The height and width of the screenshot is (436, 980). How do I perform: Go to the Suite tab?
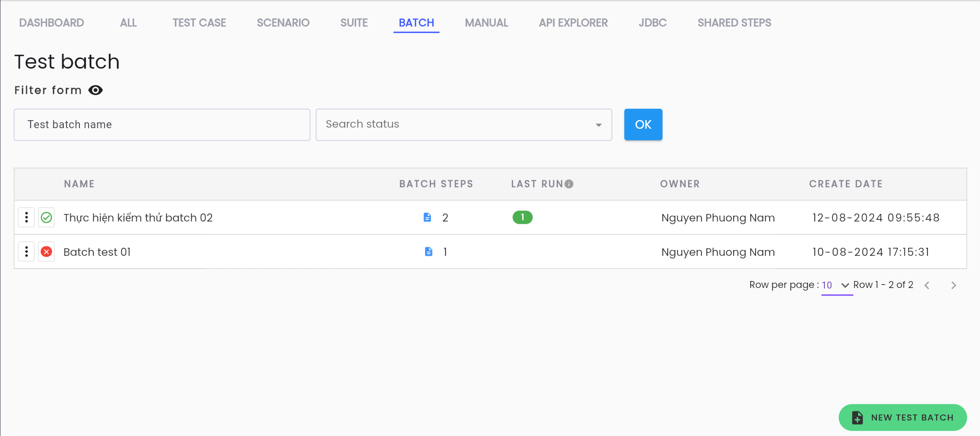tap(354, 23)
